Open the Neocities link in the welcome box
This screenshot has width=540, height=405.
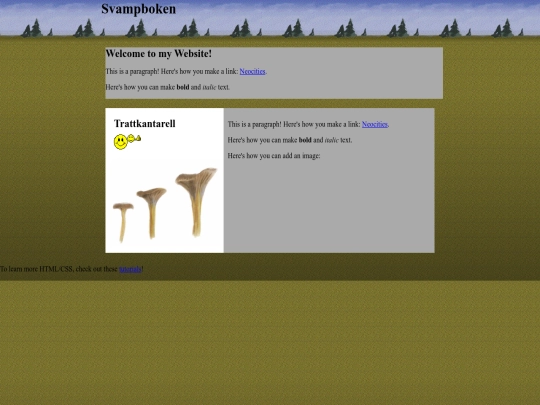[252, 71]
